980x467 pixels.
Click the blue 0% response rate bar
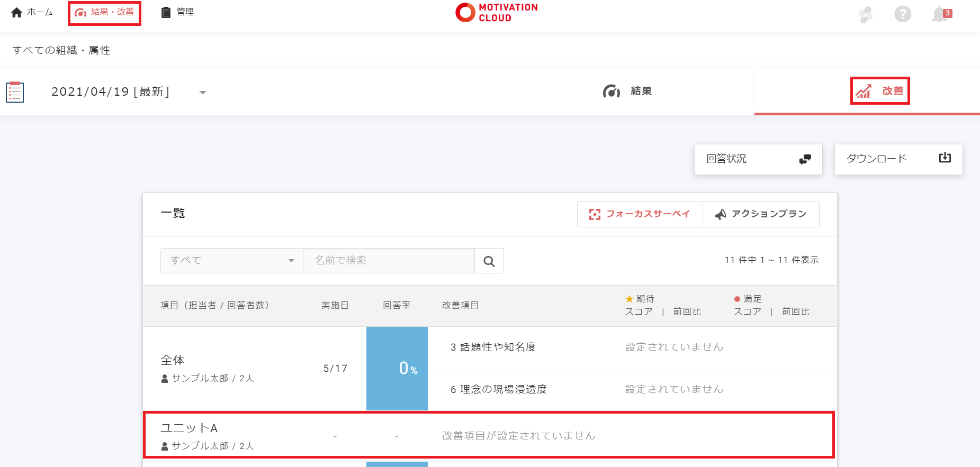click(x=397, y=368)
